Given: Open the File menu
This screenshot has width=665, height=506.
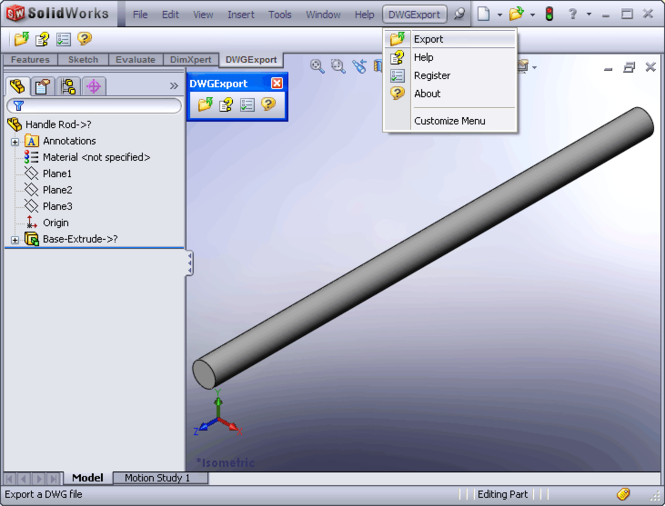Looking at the screenshot, I should click(x=140, y=14).
